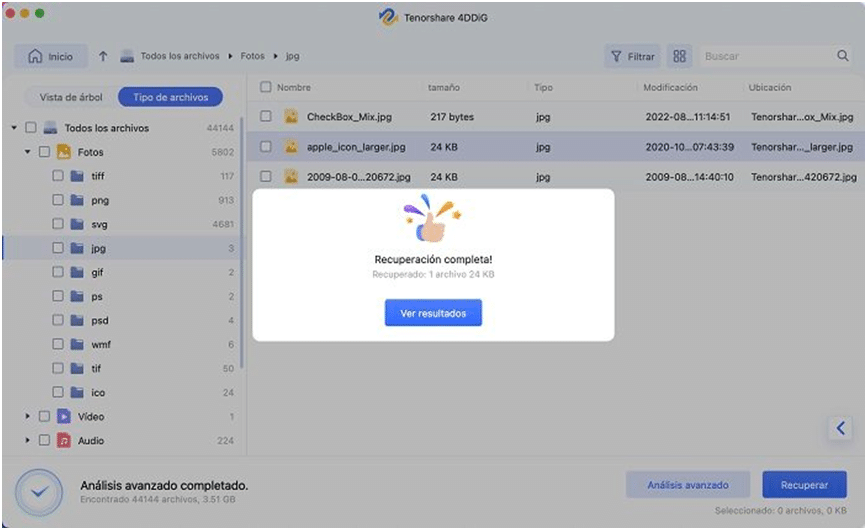The width and height of the screenshot is (867, 530).
Task: Check the gif folder checkbox
Action: 58,272
